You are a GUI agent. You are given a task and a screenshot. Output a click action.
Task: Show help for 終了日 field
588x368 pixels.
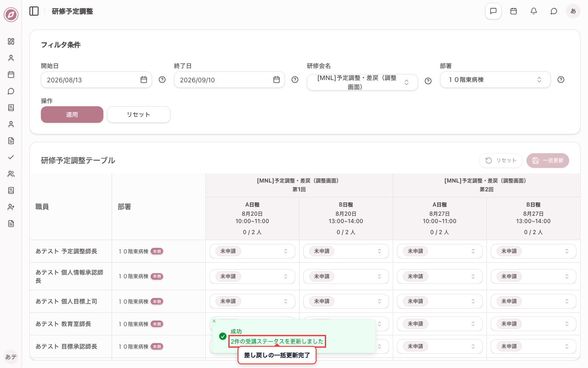tap(295, 80)
